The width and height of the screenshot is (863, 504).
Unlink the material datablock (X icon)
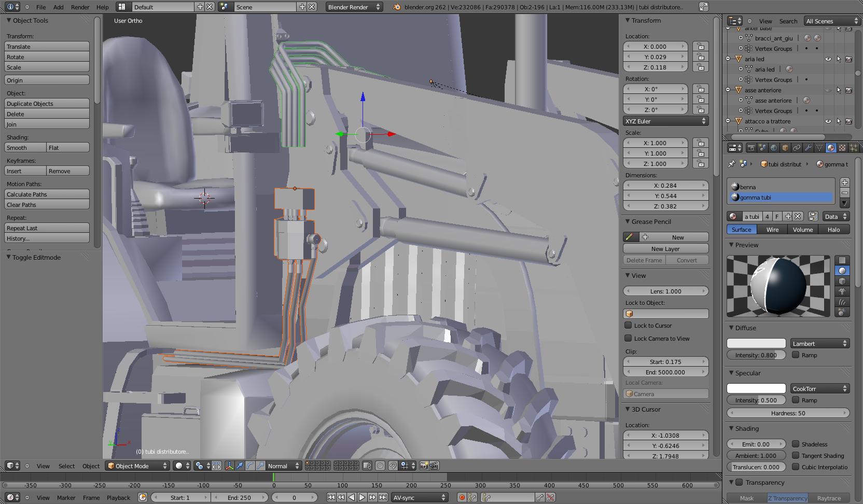point(798,216)
